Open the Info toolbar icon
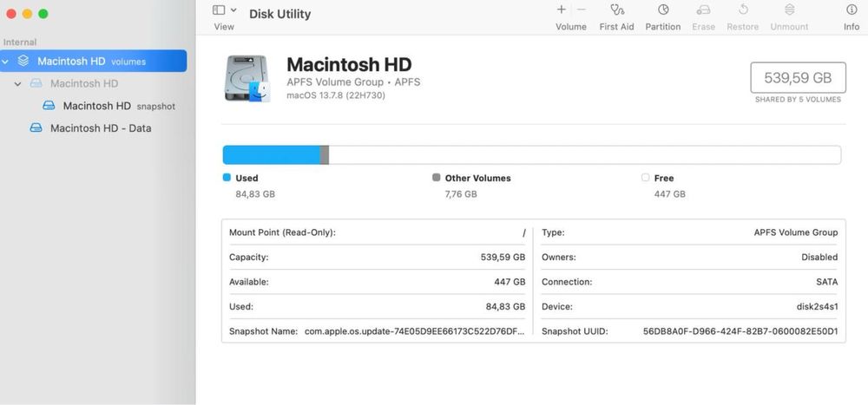 (852, 10)
